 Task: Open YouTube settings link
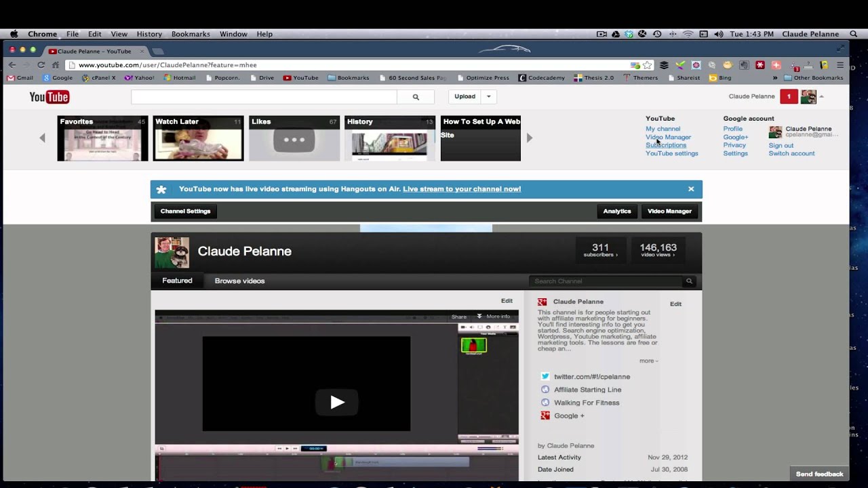(x=671, y=153)
